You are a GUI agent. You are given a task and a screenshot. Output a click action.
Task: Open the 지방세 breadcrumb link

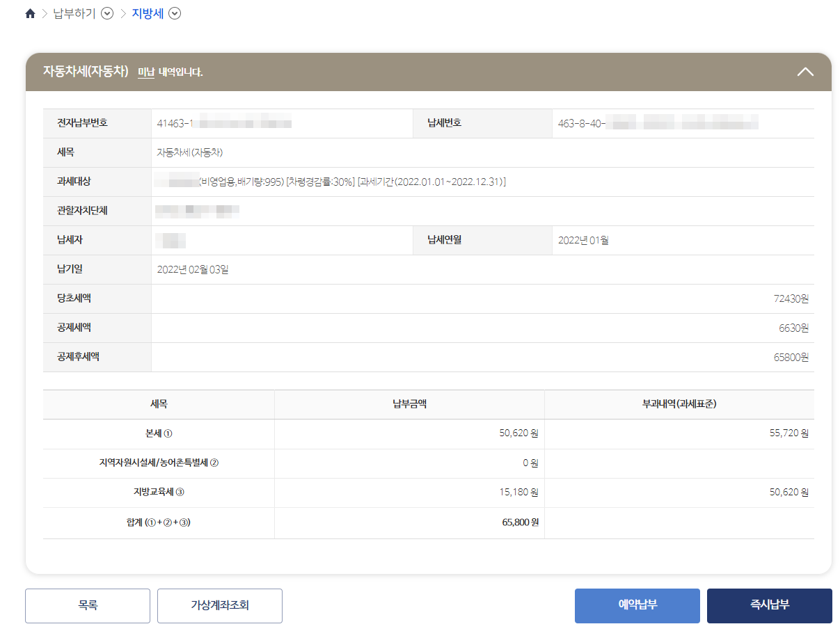click(x=148, y=14)
